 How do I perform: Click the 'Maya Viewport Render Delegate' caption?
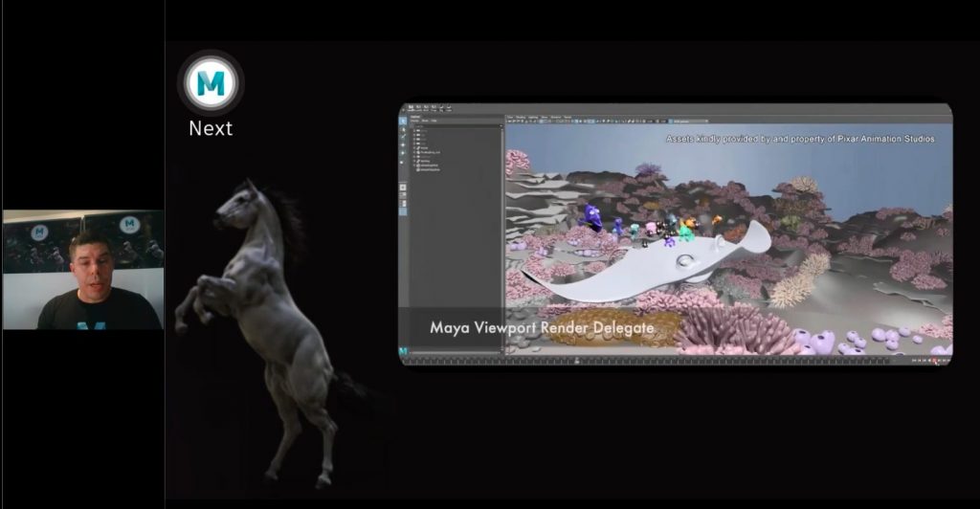pyautogui.click(x=542, y=327)
